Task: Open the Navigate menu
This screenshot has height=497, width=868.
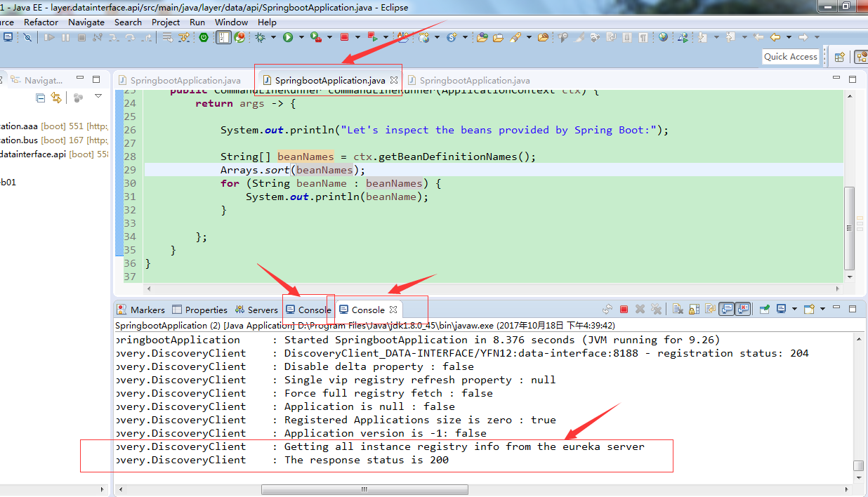Action: [86, 22]
